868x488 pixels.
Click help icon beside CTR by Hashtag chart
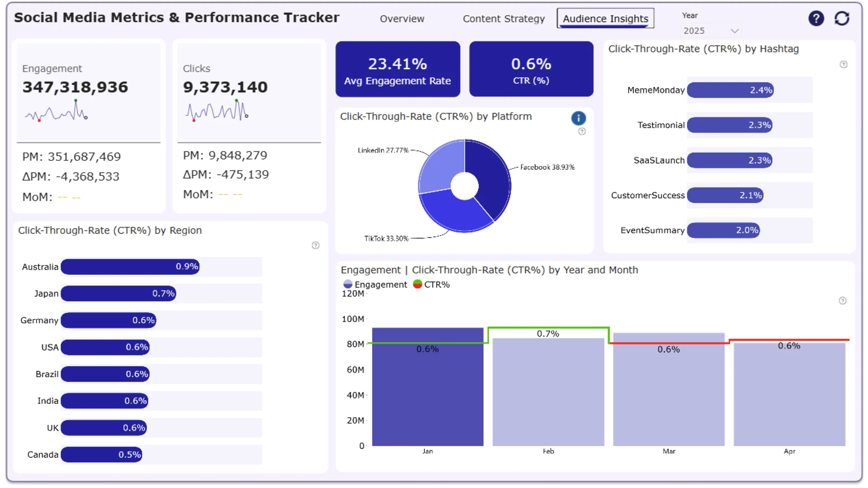pos(843,65)
